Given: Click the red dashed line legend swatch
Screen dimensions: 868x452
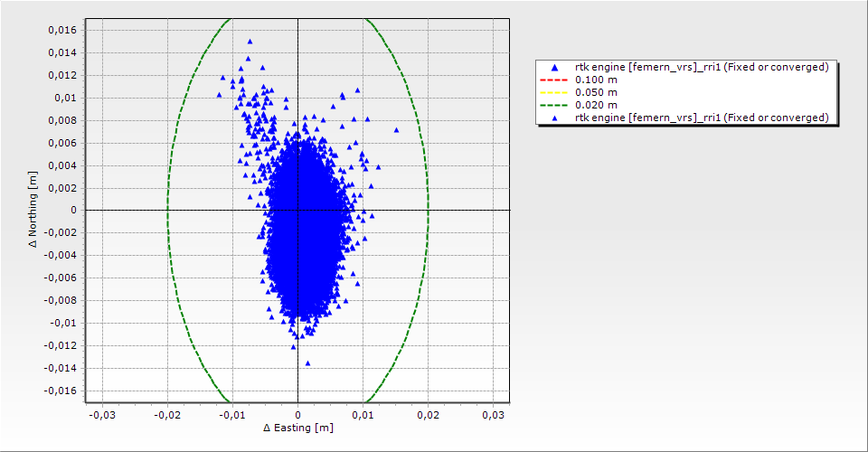Looking at the screenshot, I should (553, 80).
